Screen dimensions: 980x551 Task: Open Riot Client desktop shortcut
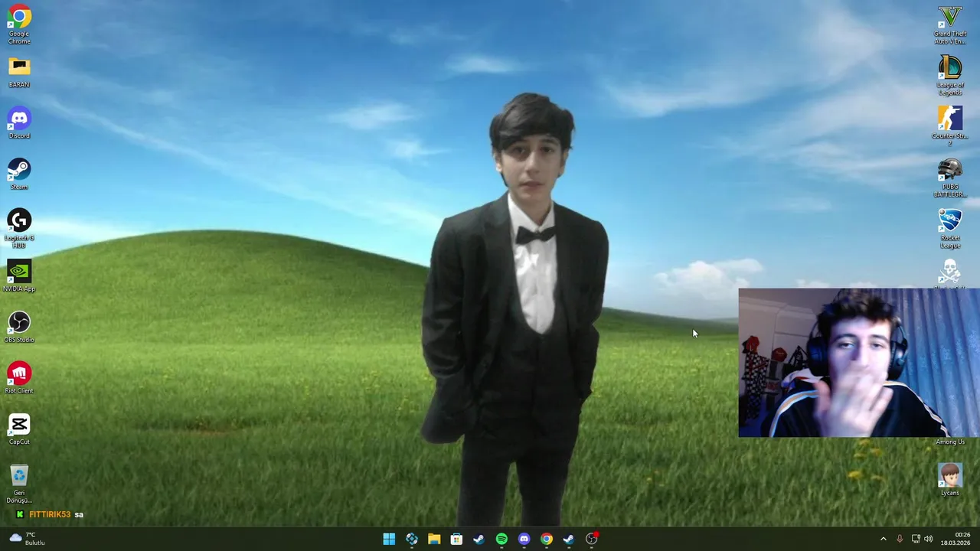coord(19,378)
